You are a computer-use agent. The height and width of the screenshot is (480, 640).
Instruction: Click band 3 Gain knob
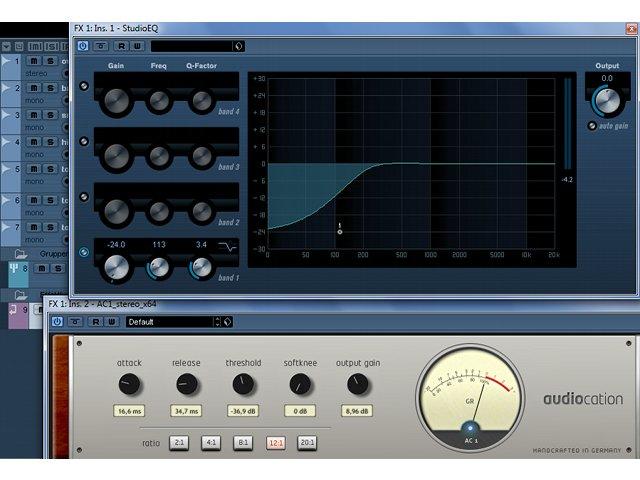(x=116, y=156)
